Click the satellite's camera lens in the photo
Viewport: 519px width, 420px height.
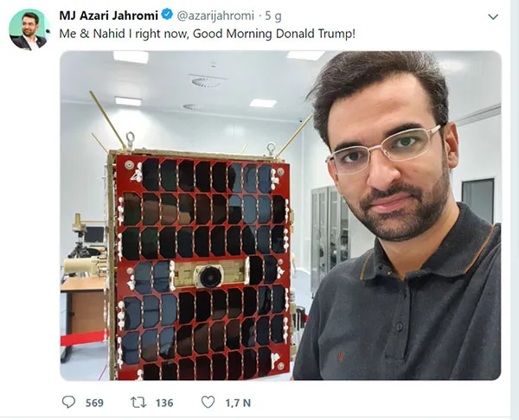coord(209,276)
